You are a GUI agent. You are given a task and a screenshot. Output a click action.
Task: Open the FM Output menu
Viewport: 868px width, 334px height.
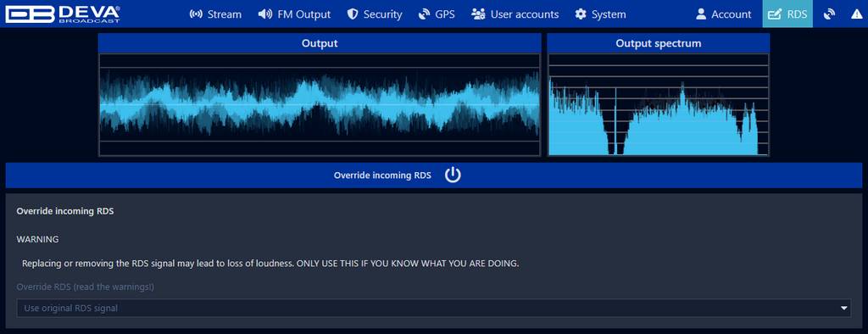[x=294, y=14]
